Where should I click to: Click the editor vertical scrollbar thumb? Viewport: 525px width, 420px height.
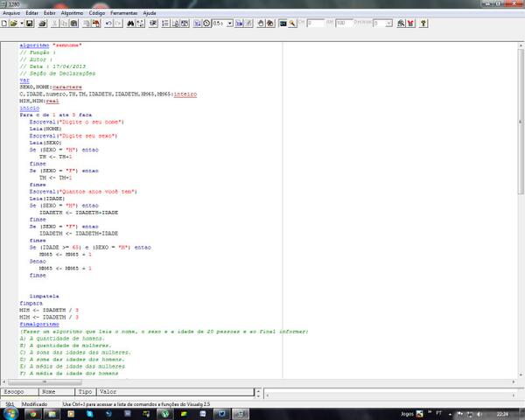point(521,122)
